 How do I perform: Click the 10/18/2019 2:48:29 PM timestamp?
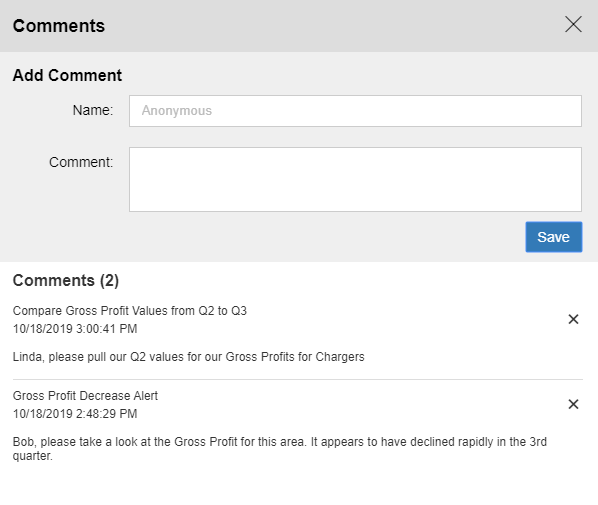pos(75,414)
